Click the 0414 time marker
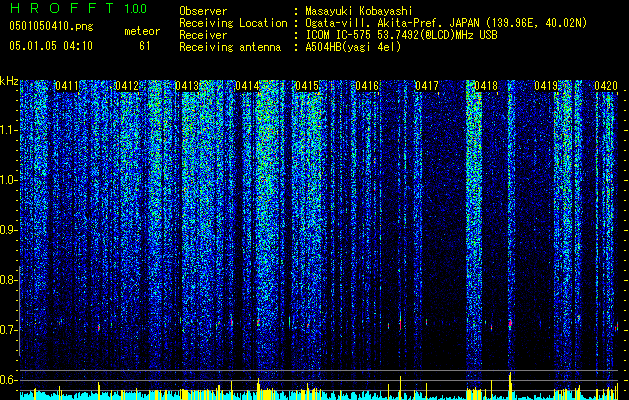 click(x=247, y=86)
